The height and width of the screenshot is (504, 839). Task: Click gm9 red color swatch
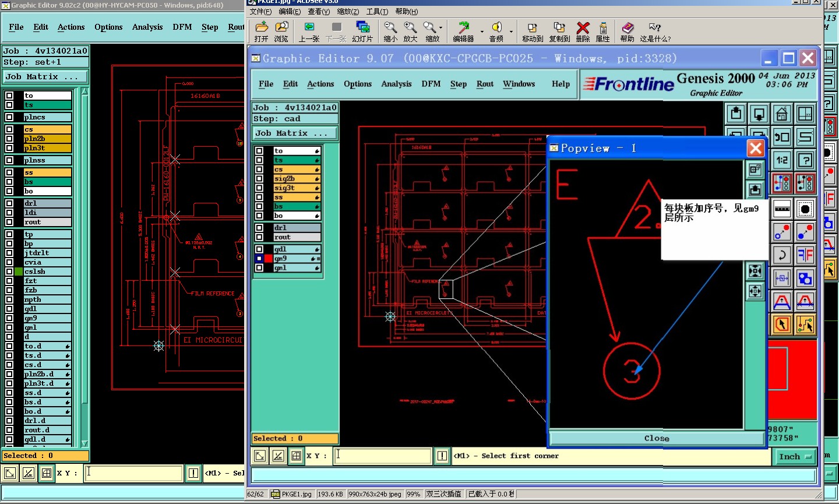tap(269, 258)
